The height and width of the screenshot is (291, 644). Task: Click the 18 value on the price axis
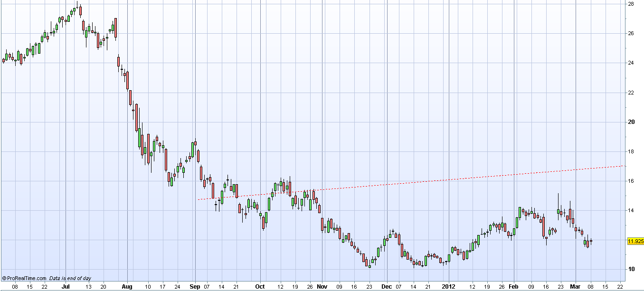631,151
